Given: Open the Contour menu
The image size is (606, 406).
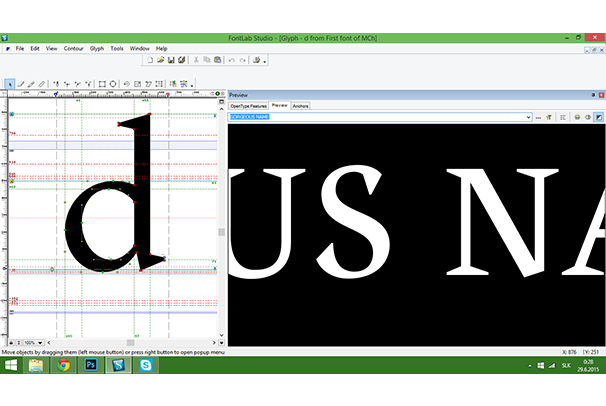Looking at the screenshot, I should click(x=74, y=48).
